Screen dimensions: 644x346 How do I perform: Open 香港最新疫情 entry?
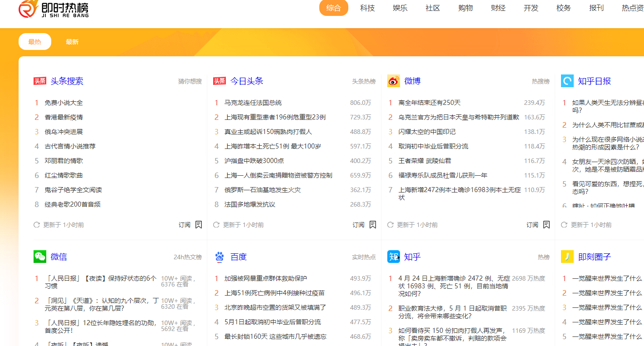coord(64,117)
